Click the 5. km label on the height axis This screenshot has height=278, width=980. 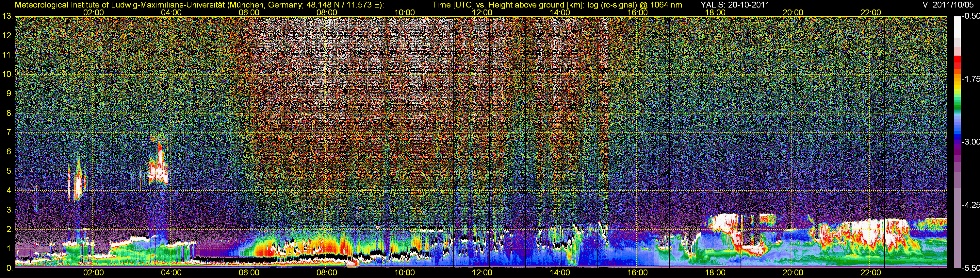coord(10,171)
